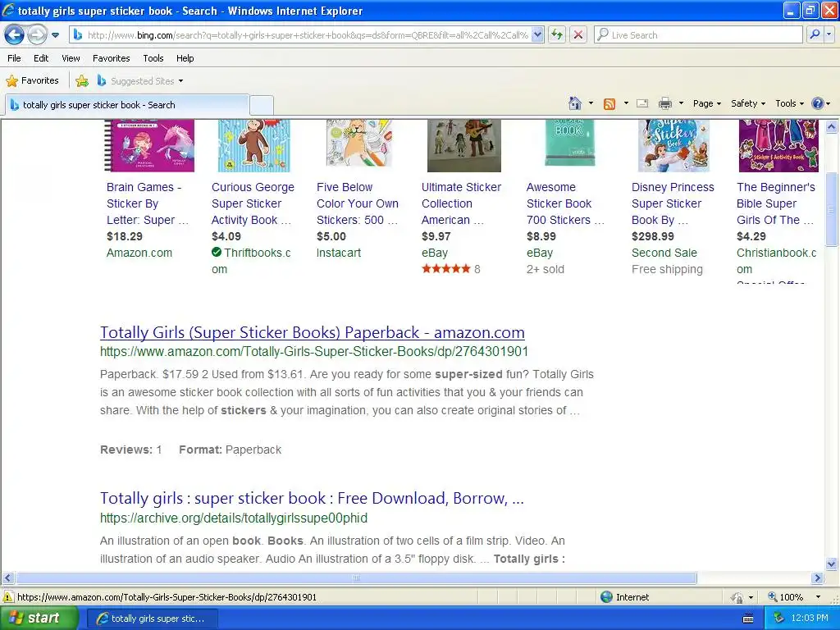This screenshot has width=840, height=630.
Task: Open the File menu
Action: (14, 58)
